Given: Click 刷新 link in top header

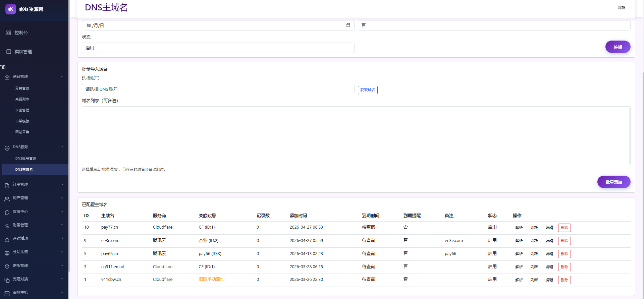Looking at the screenshot, I should 621,8.
